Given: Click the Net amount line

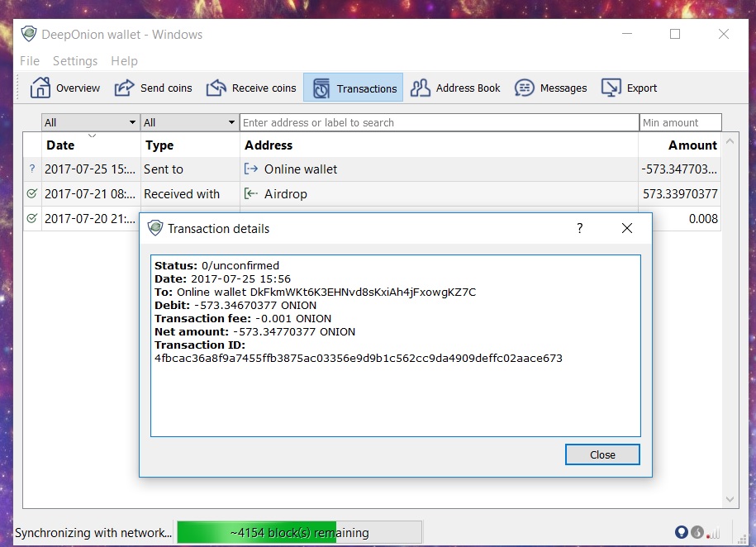Looking at the screenshot, I should click(x=254, y=332).
